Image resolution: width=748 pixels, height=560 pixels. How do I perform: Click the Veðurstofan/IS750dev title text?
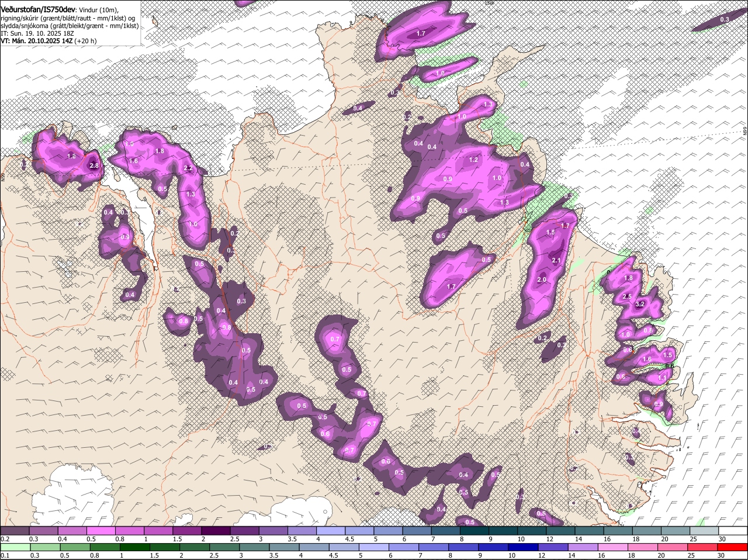(x=38, y=10)
